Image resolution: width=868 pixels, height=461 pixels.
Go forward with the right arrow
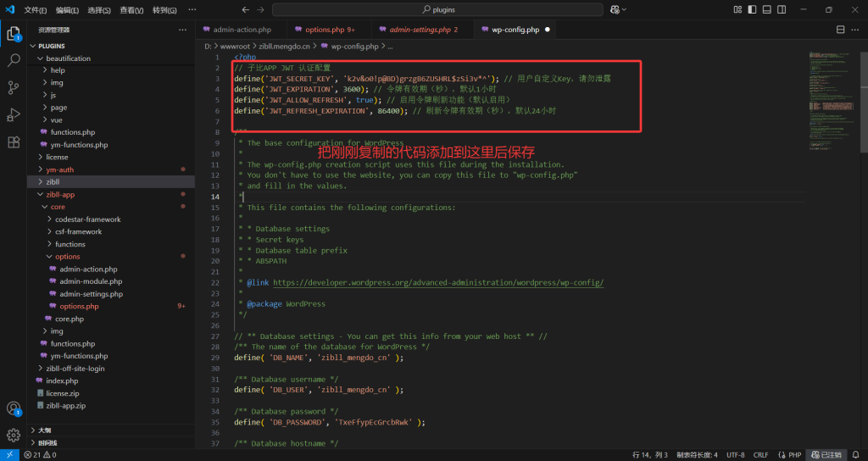click(x=261, y=9)
